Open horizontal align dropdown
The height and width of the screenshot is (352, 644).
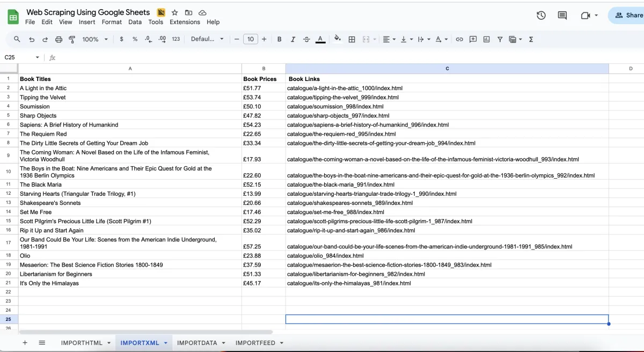pos(389,39)
